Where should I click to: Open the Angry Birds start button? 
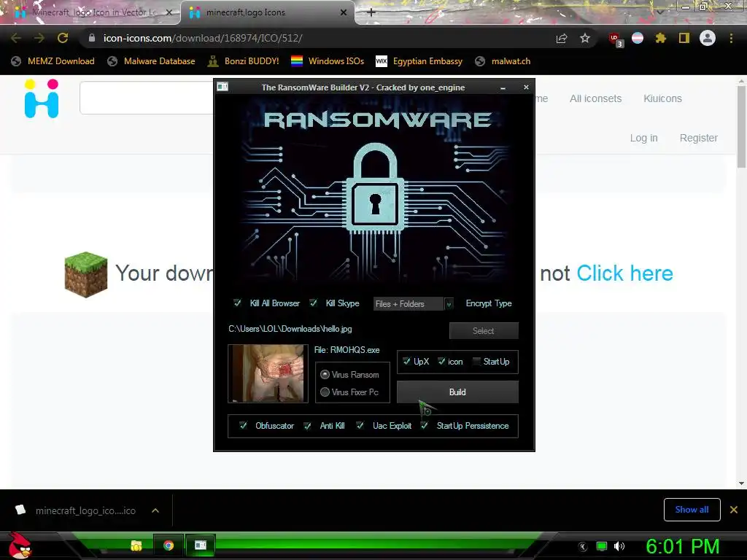tap(19, 545)
